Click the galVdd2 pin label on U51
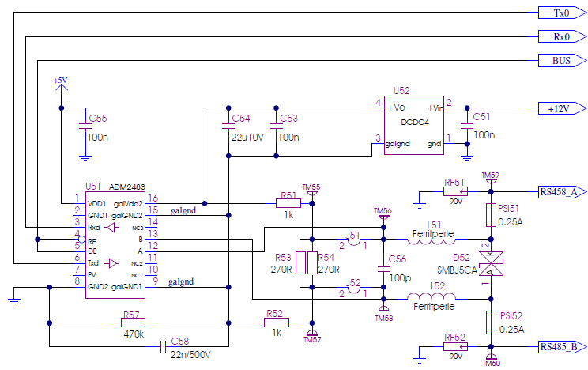 coord(128,204)
